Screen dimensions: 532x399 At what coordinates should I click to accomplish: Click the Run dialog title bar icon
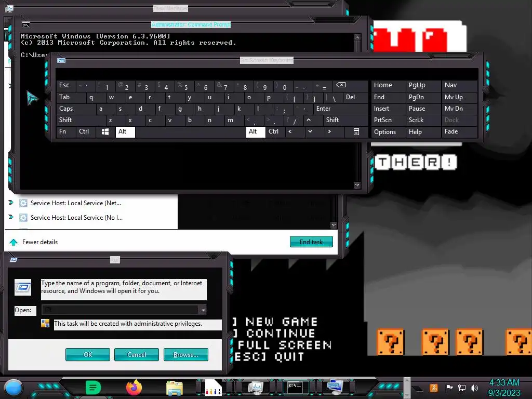tap(14, 260)
